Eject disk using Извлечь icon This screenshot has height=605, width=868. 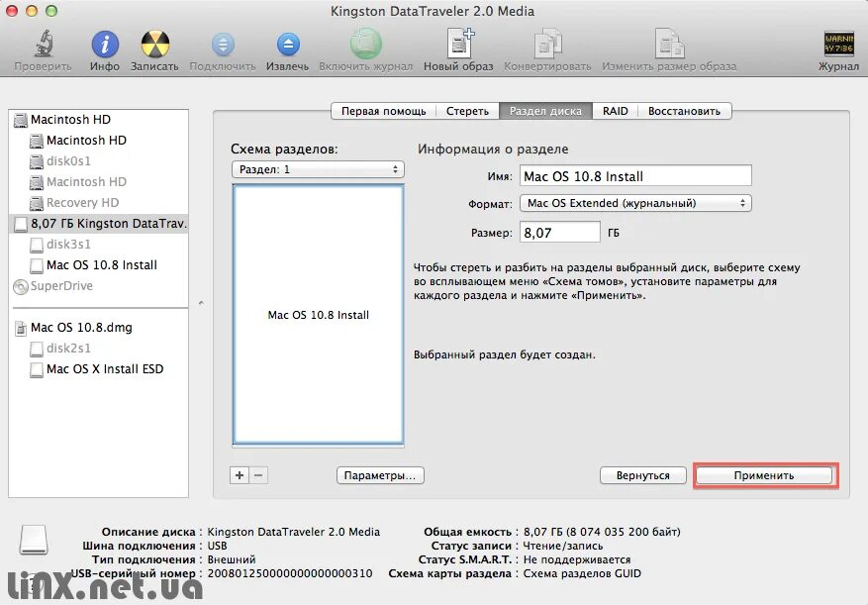pos(288,44)
